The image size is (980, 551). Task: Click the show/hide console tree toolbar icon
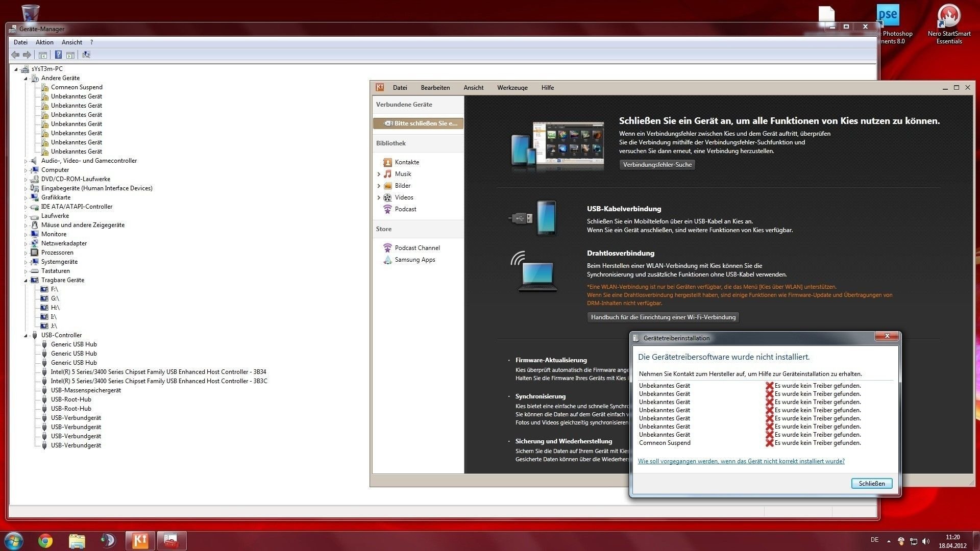[x=43, y=55]
